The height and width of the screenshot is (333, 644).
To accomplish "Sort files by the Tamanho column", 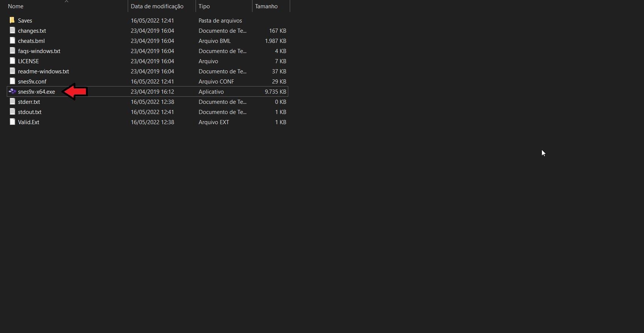I will coord(266,6).
